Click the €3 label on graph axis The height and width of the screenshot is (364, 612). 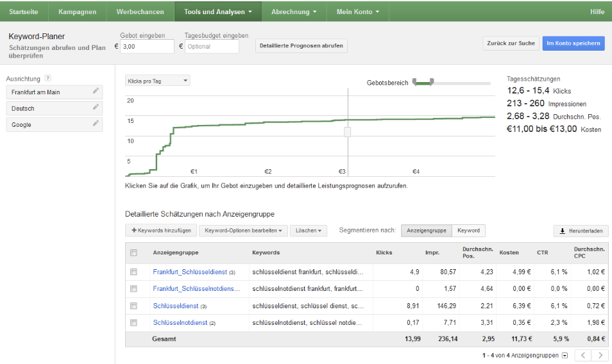pyautogui.click(x=342, y=172)
